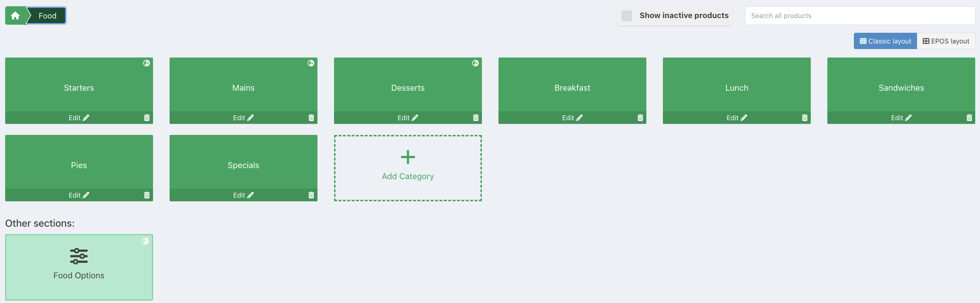Click the trash icon on Pies

coord(147,195)
